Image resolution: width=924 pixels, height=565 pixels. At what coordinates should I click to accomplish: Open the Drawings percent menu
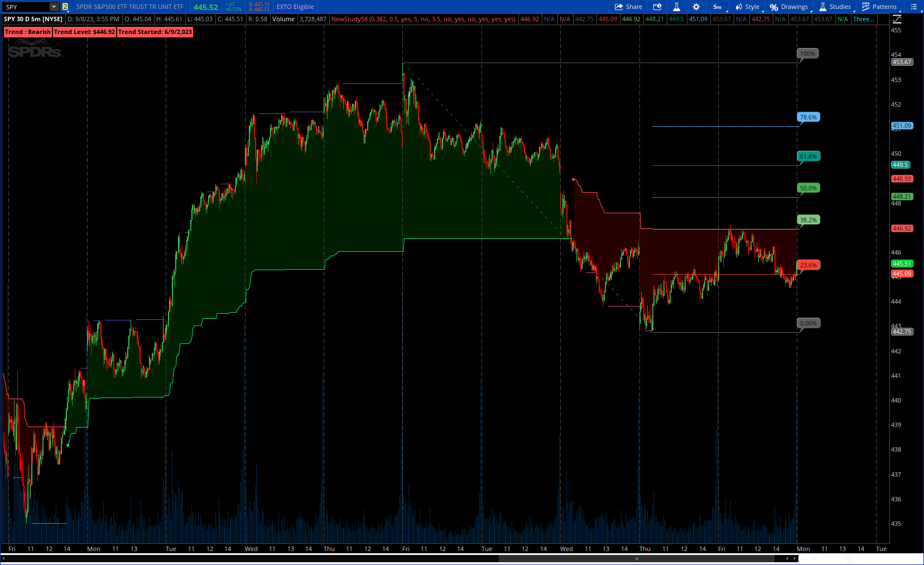coord(789,7)
